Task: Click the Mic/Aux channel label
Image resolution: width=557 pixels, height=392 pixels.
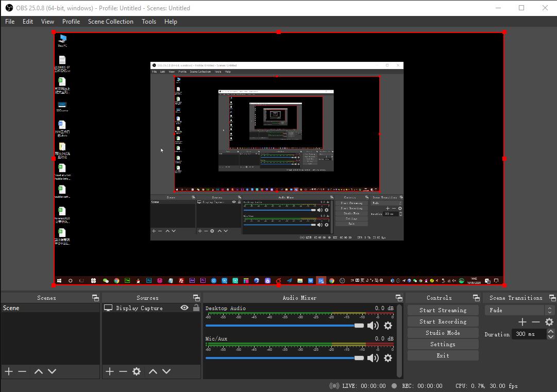Action: click(216, 339)
